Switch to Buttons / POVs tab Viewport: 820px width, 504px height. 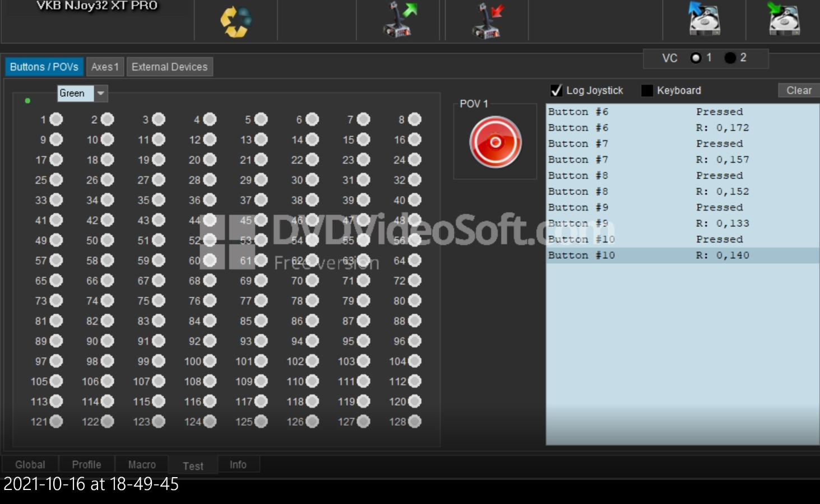point(44,67)
